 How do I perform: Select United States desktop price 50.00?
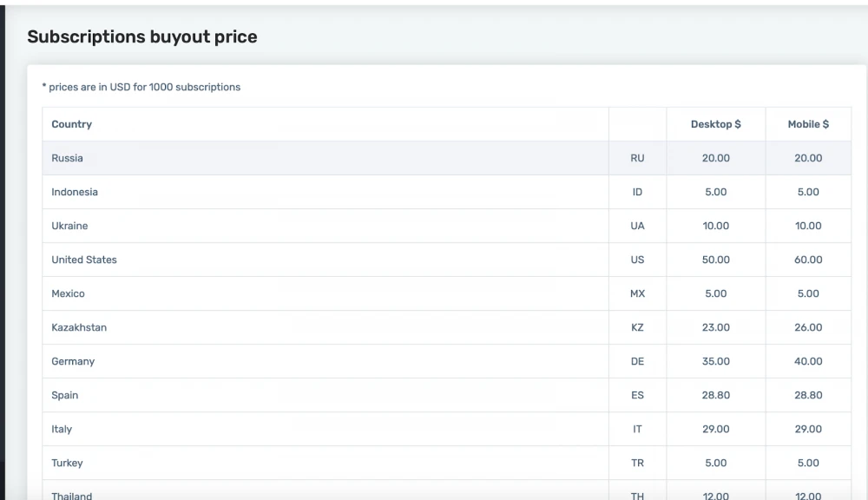point(716,260)
